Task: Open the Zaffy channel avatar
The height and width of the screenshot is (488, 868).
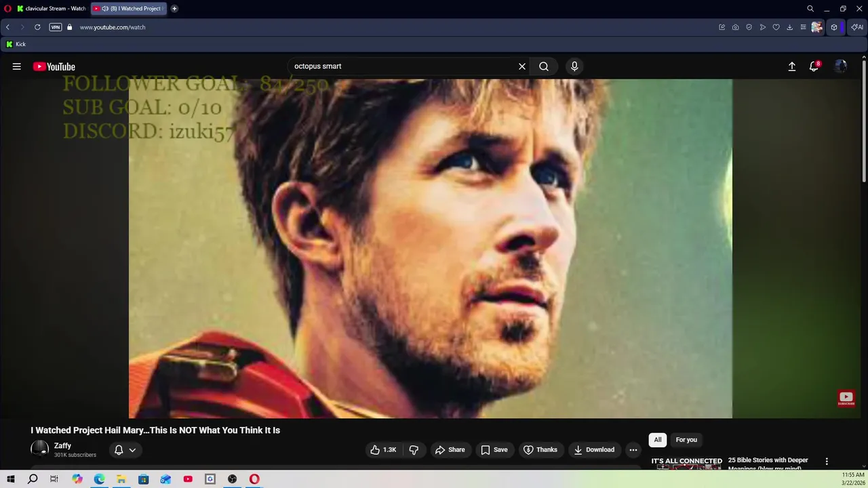Action: click(39, 449)
